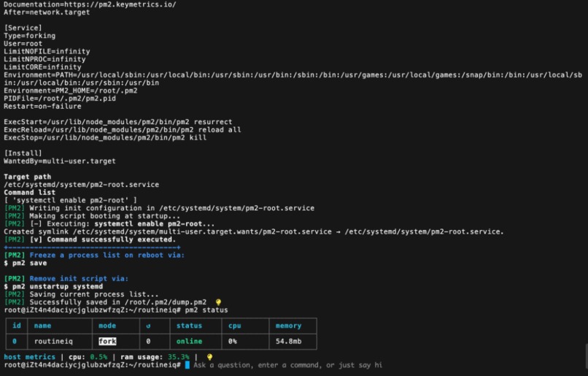Click the 'Environment=PM2_HOME=/root/.pm2' line

point(71,91)
